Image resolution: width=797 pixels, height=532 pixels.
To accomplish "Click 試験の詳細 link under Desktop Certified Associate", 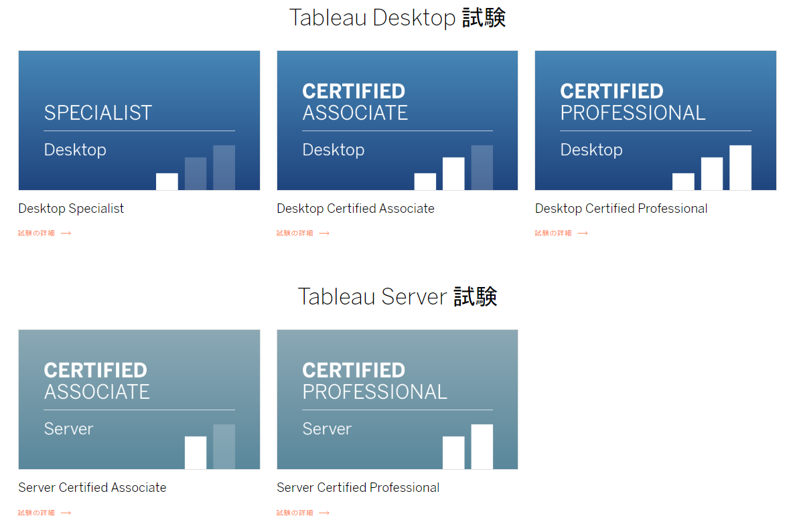I will click(x=295, y=234).
